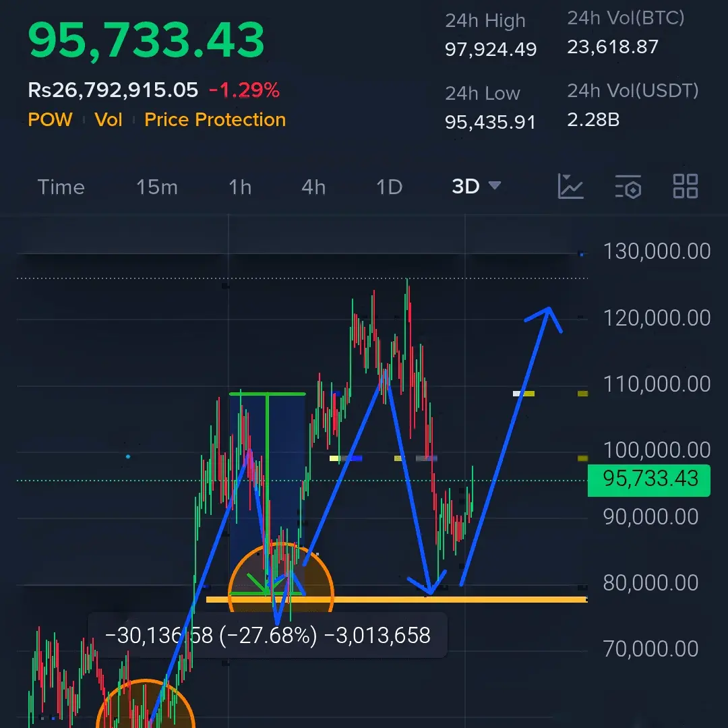This screenshot has width=728, height=728.
Task: Tap the 70,000.00 price axis label
Action: (650, 648)
